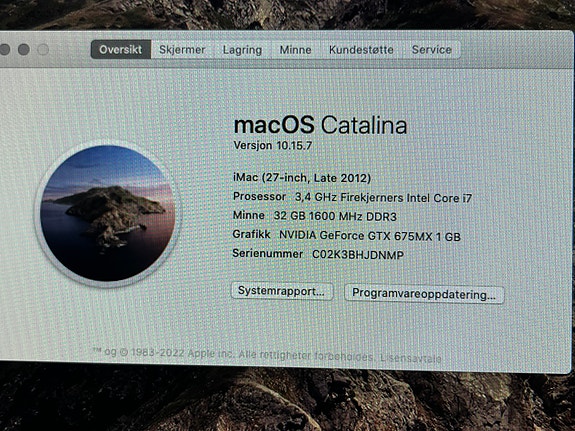This screenshot has height=431, width=575.
Task: Minimize the window with the middle title-bar button
Action: pos(24,49)
